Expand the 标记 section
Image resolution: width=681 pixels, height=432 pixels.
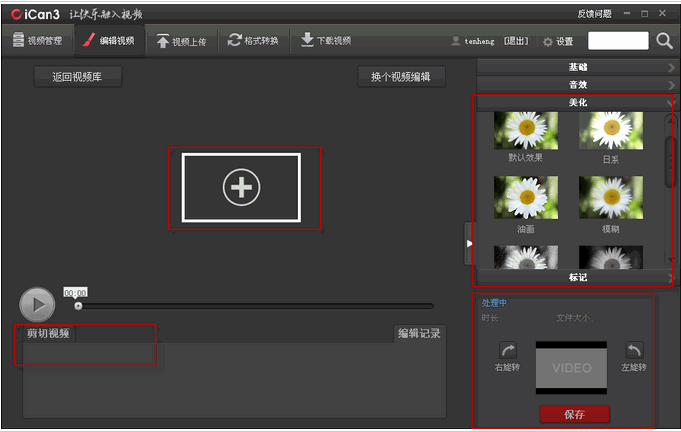(577, 277)
